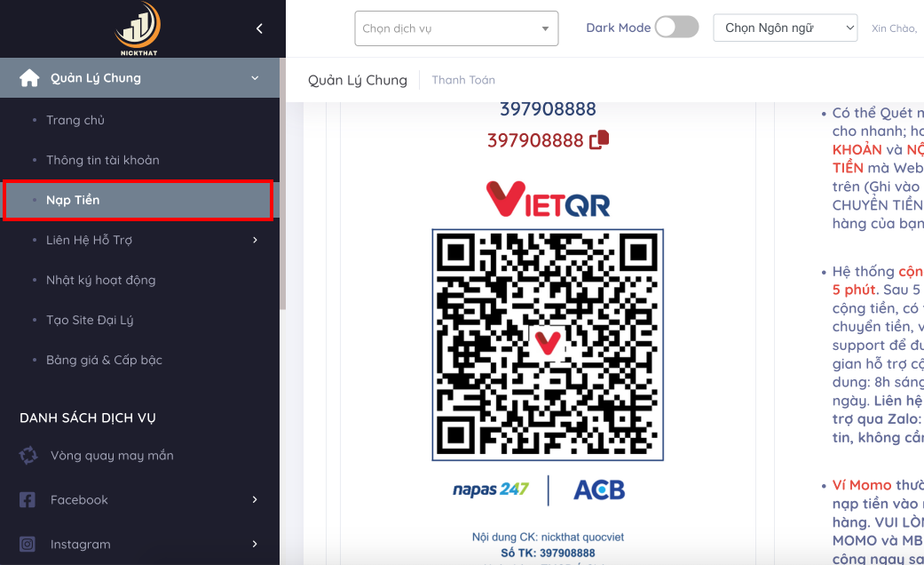
Task: Open the Trang chủ menu item
Action: [x=75, y=120]
